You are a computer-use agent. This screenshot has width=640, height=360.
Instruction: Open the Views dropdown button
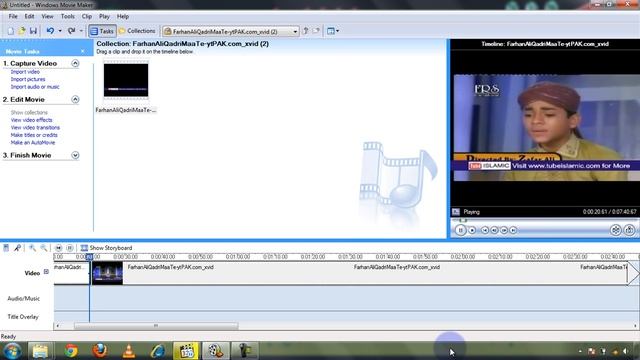click(x=333, y=31)
